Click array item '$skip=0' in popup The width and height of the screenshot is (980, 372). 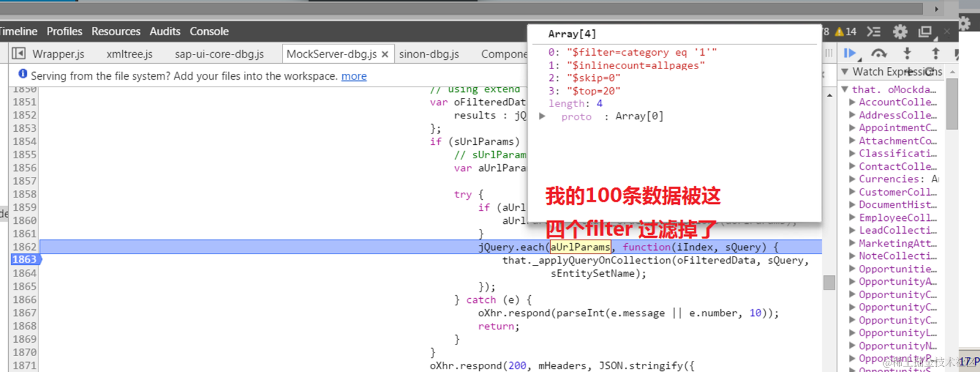pyautogui.click(x=584, y=78)
